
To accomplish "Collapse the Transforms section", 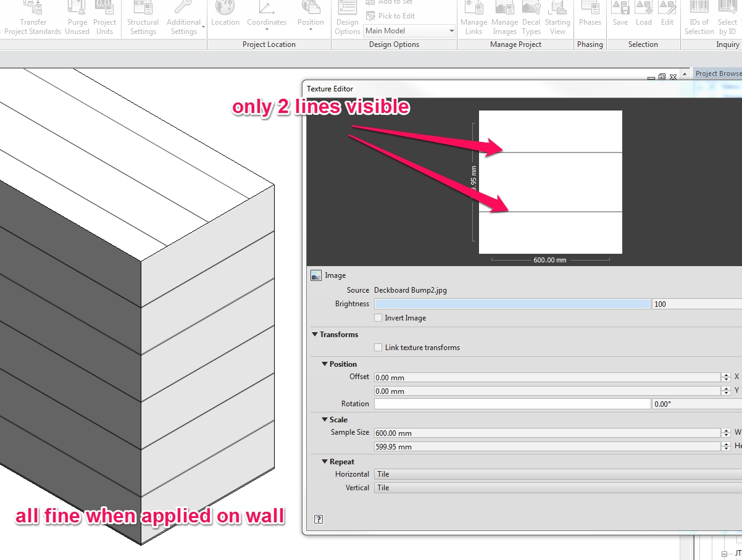I will click(x=315, y=334).
